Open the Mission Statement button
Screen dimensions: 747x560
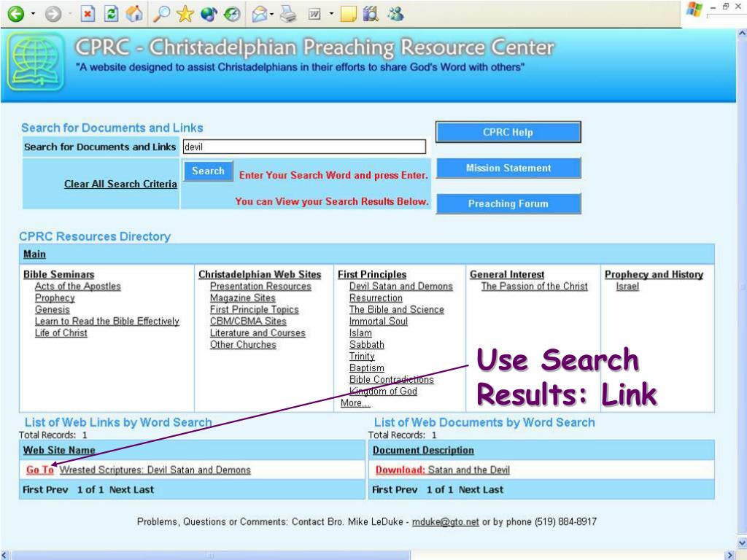coord(508,168)
